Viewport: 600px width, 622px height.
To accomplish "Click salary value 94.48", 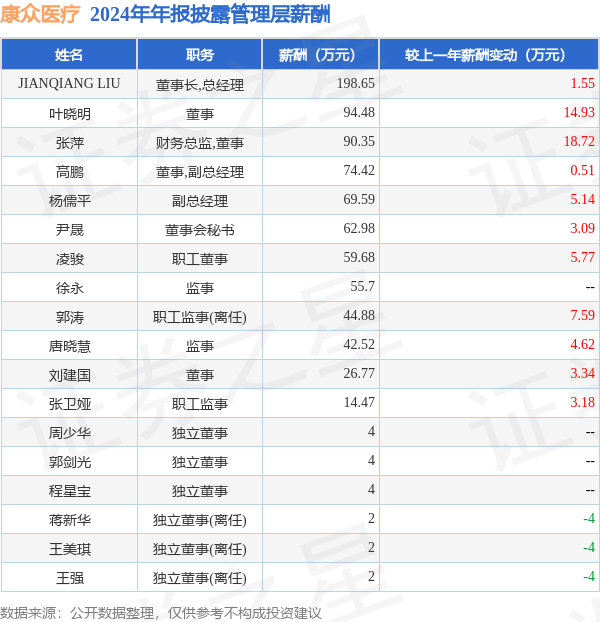I will click(x=359, y=112).
